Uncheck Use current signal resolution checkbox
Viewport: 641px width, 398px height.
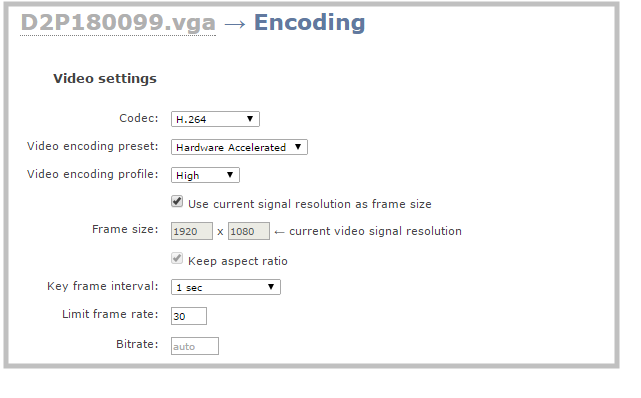pos(177,201)
